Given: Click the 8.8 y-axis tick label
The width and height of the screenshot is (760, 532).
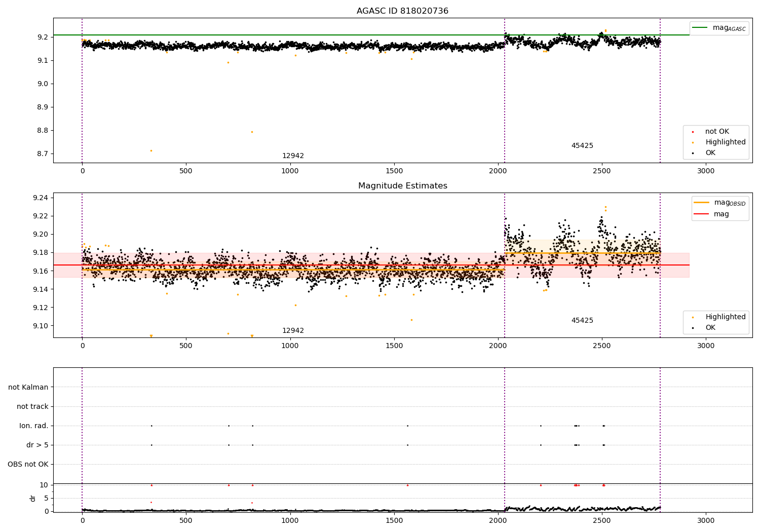Looking at the screenshot, I should [x=43, y=131].
